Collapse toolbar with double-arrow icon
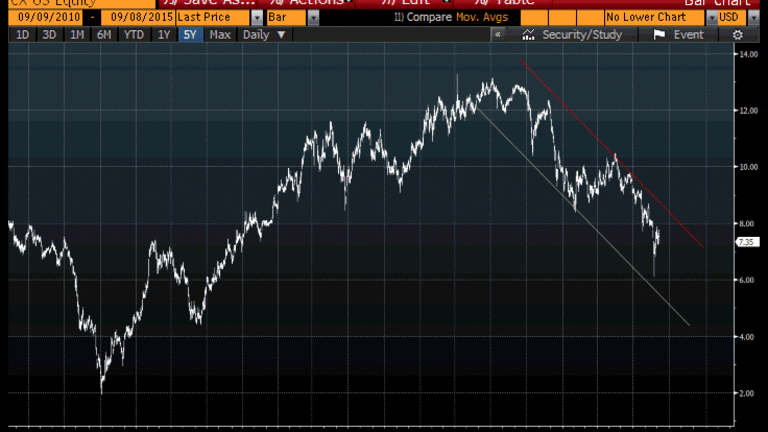 tap(498, 35)
